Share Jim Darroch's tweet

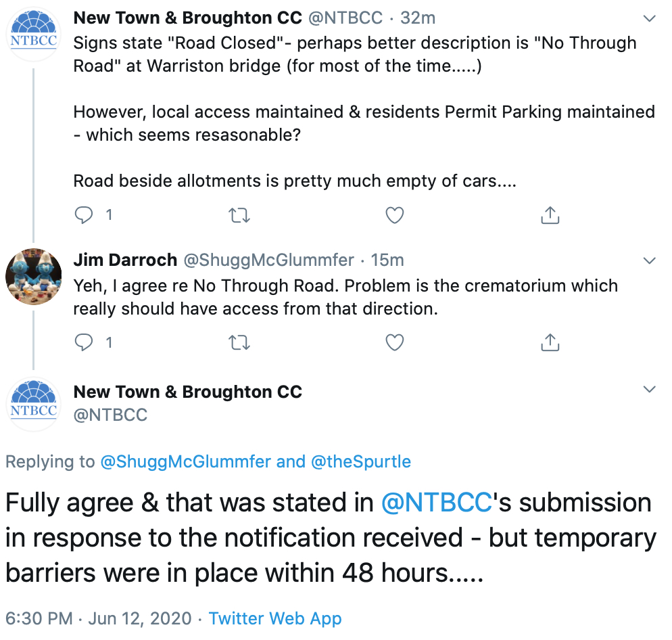(550, 342)
